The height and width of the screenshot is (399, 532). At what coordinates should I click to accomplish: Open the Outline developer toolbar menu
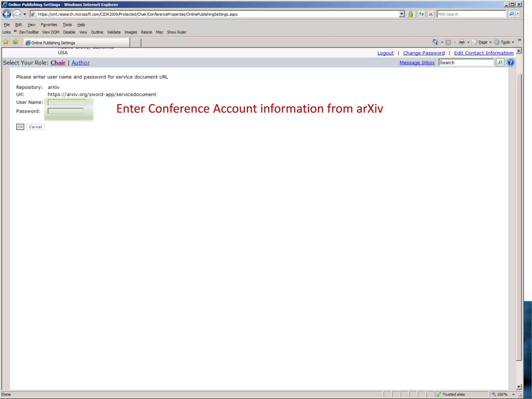[x=97, y=32]
